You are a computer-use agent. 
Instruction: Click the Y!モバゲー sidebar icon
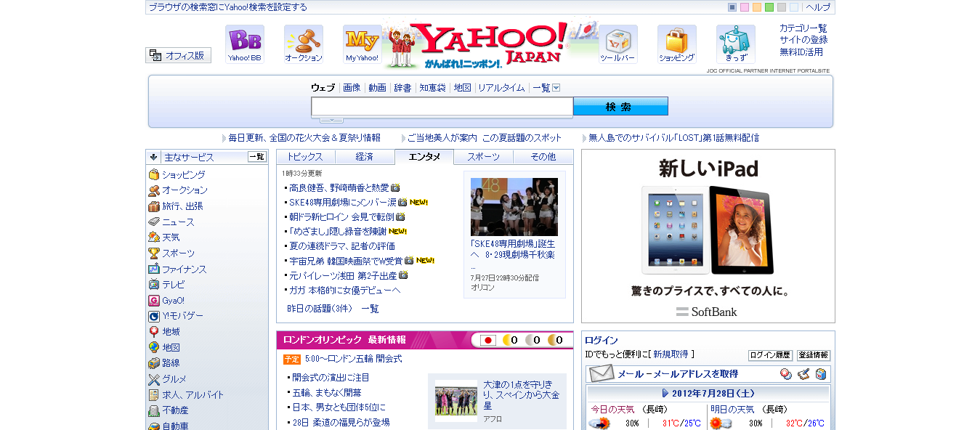coord(154,316)
